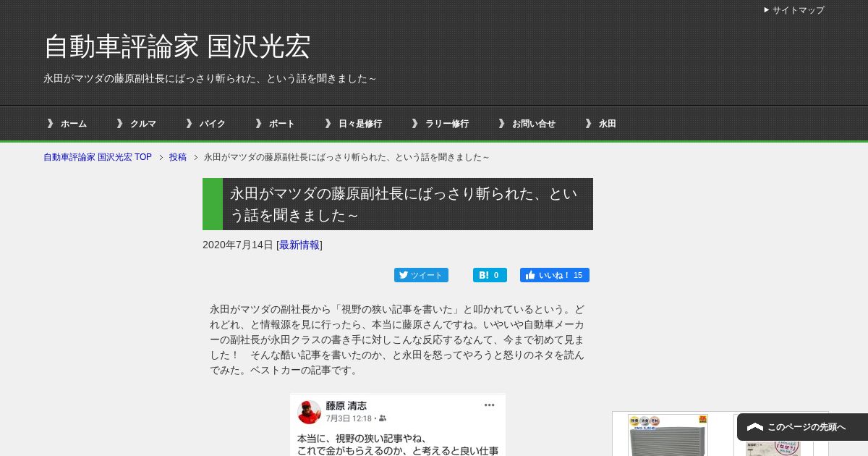
Task: Click the Facebook thumbs-up icon
Action: pos(530,275)
